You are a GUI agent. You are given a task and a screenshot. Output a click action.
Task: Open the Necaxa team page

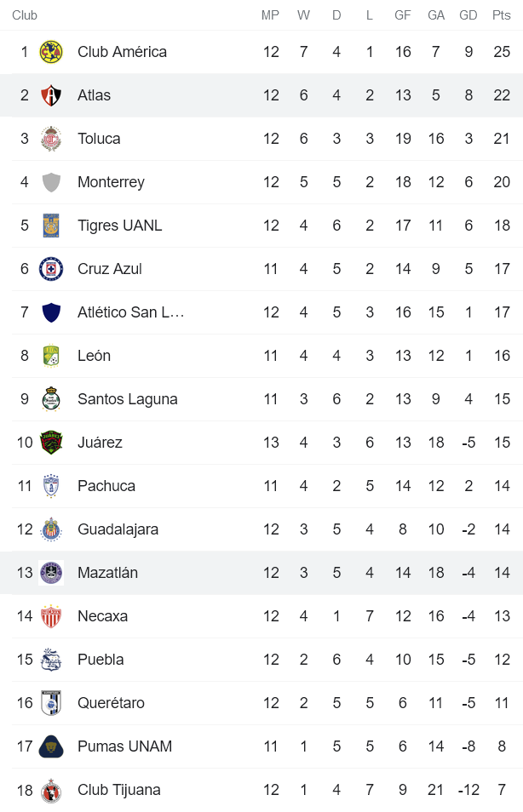[x=102, y=616]
